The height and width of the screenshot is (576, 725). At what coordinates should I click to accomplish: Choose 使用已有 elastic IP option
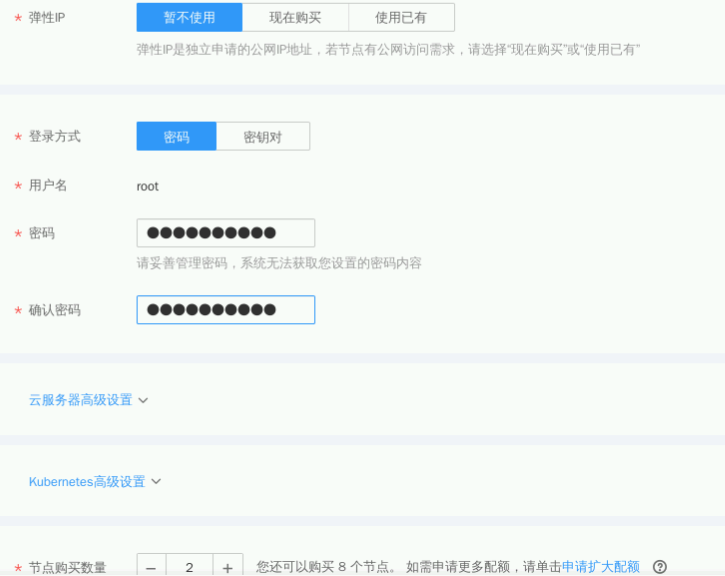coord(401,17)
